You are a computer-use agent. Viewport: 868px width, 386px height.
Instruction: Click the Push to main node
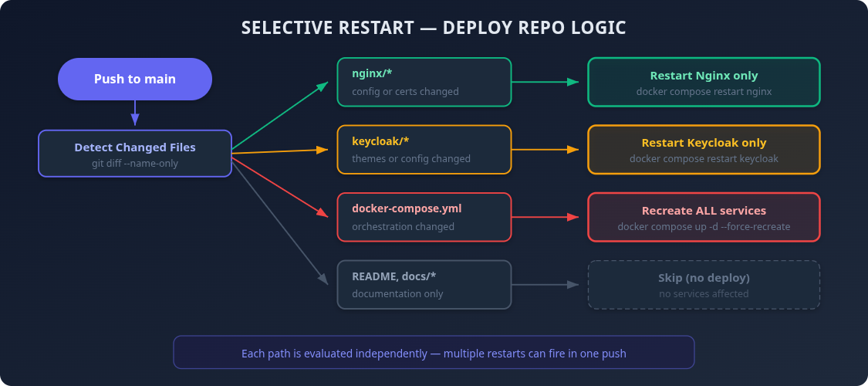[x=134, y=80]
